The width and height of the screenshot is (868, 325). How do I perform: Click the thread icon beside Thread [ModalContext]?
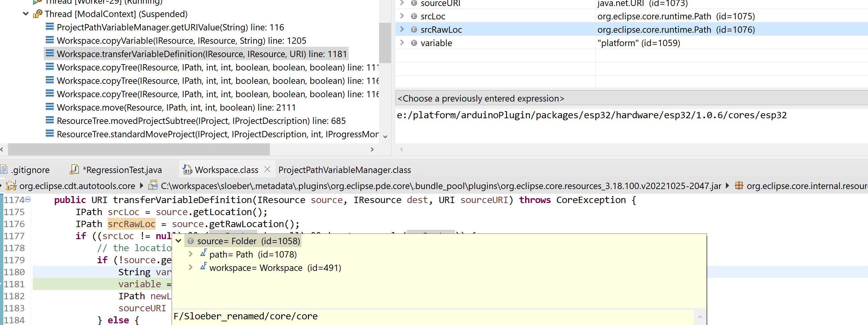tap(38, 14)
